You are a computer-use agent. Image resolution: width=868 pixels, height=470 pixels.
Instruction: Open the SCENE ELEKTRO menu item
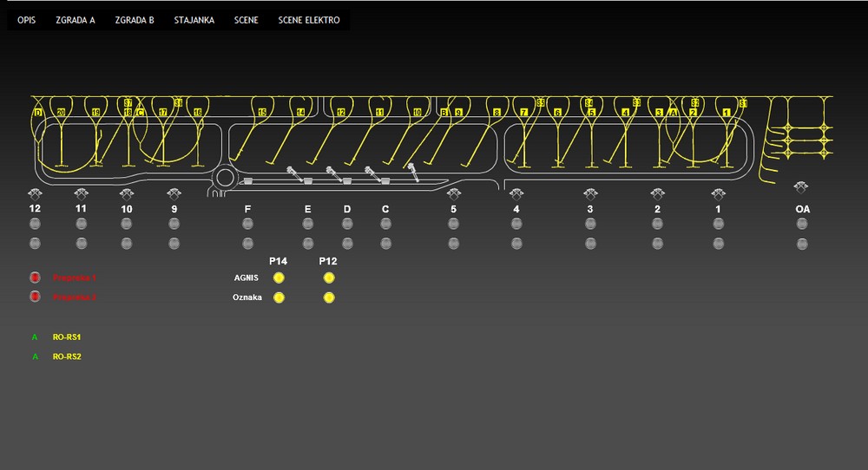point(309,20)
